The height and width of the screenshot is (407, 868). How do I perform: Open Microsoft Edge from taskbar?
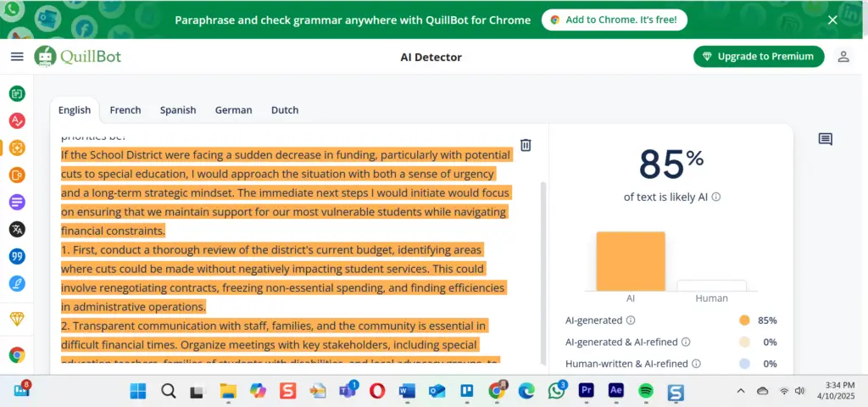click(x=526, y=391)
